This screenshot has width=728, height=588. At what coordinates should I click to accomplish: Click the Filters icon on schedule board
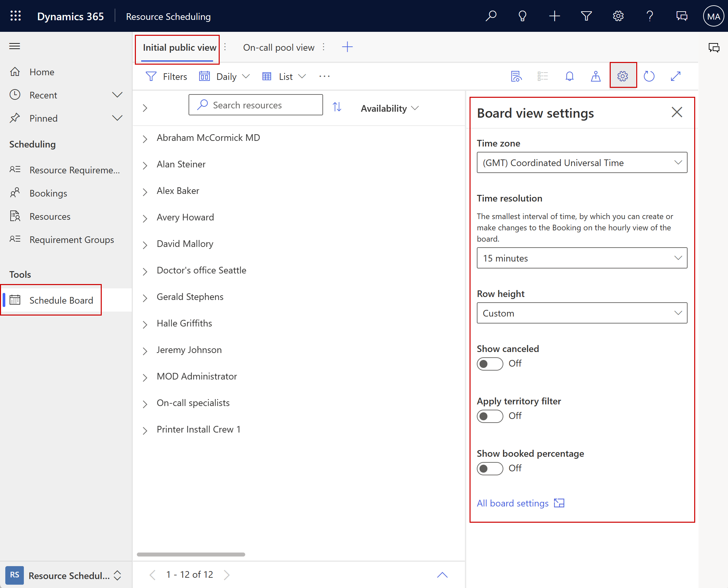(152, 76)
